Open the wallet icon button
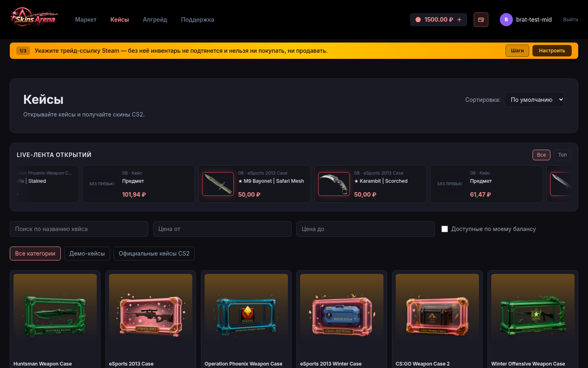The width and height of the screenshot is (588, 368). (x=481, y=20)
